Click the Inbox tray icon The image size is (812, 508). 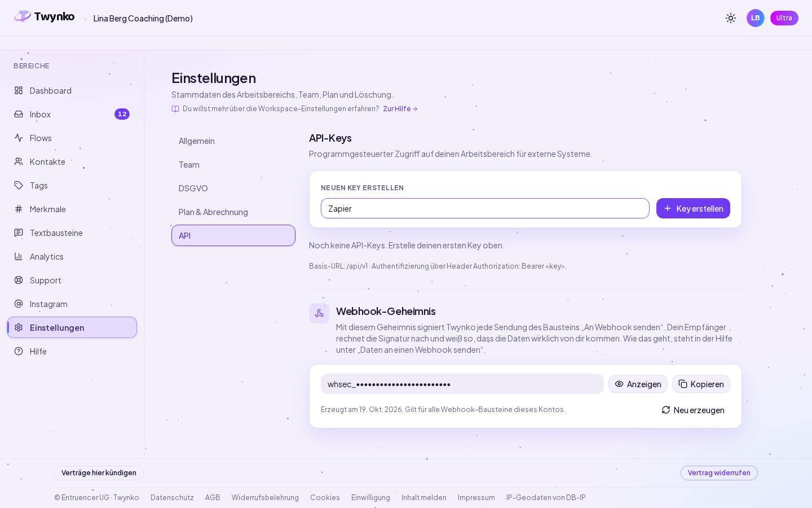click(x=19, y=114)
